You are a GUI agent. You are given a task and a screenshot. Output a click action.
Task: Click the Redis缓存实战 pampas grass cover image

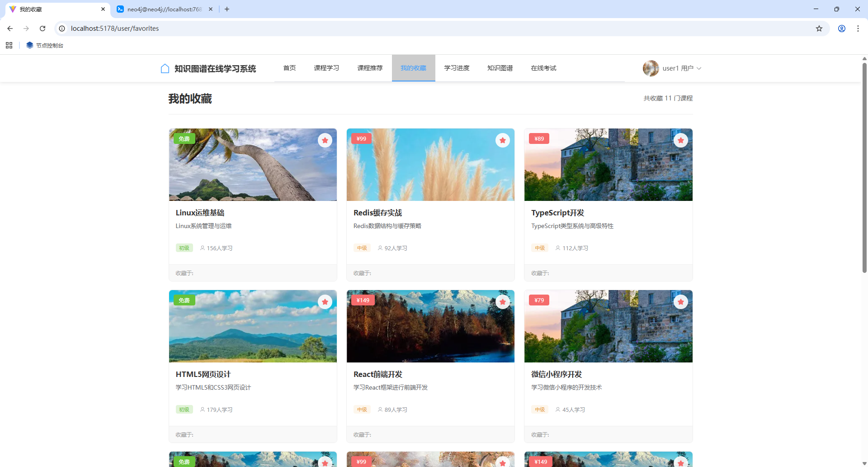pos(430,165)
